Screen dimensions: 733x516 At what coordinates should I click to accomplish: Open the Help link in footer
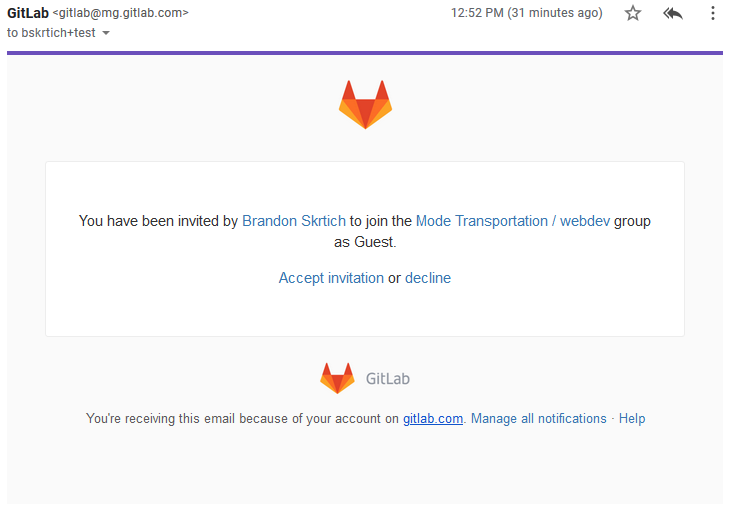pyautogui.click(x=632, y=418)
